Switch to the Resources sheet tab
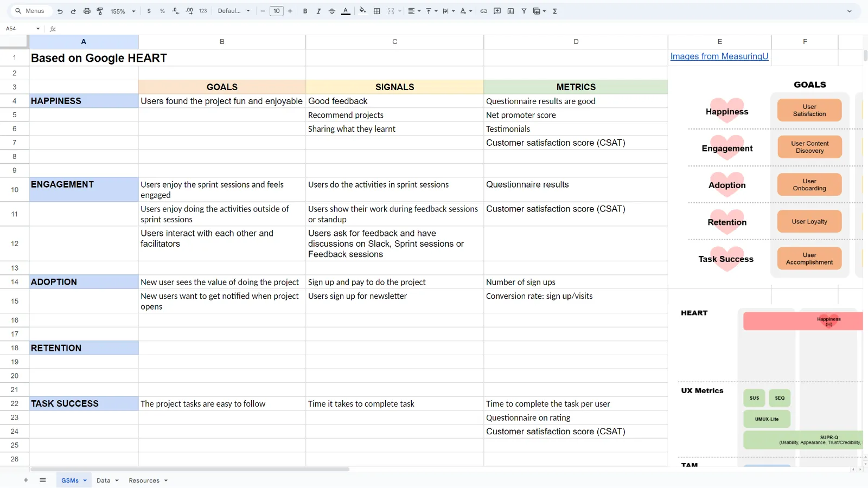This screenshot has height=488, width=868. (x=144, y=480)
